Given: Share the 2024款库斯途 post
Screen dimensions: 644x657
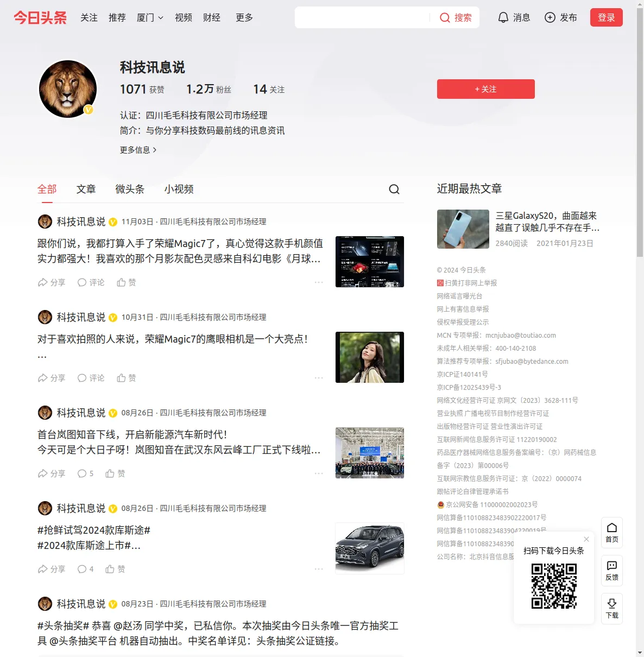Looking at the screenshot, I should 51,569.
